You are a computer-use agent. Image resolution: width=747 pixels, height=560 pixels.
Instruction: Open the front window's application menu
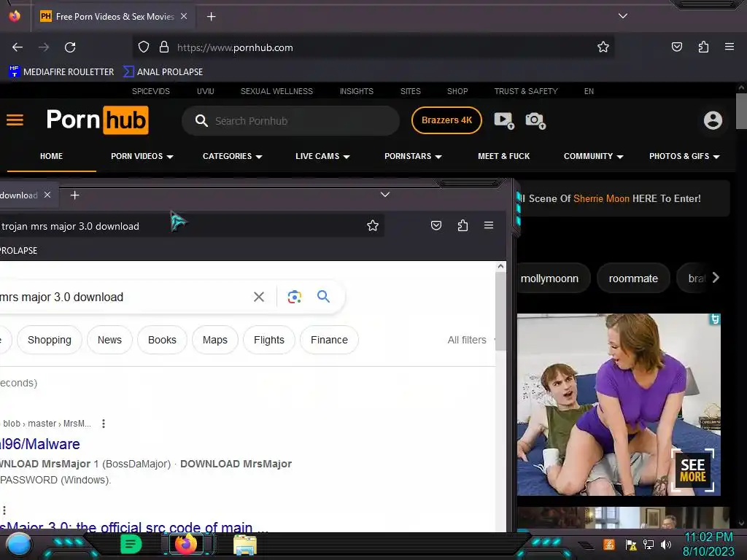click(x=489, y=225)
